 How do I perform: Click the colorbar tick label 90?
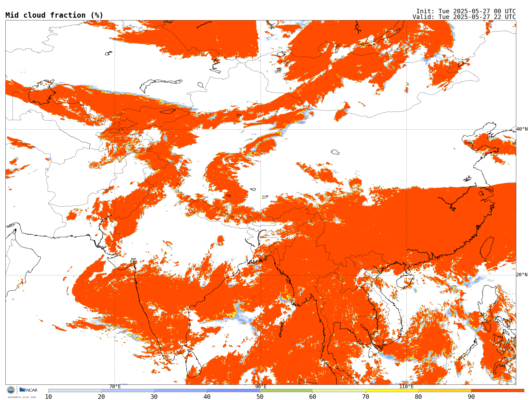click(471, 397)
